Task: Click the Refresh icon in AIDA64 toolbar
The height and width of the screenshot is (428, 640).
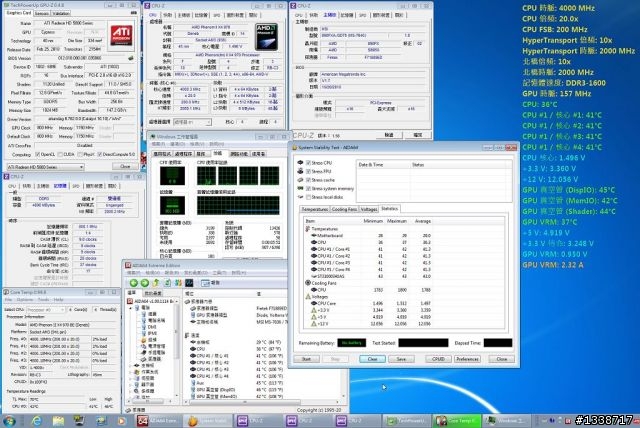Action: click(x=167, y=283)
